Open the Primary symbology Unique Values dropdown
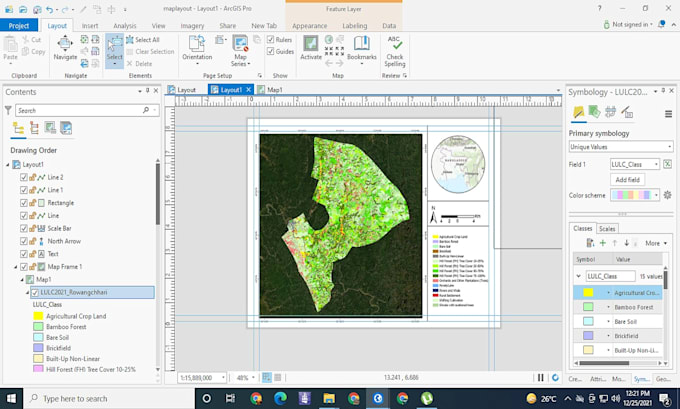Image resolution: width=680 pixels, height=409 pixels. 621,147
